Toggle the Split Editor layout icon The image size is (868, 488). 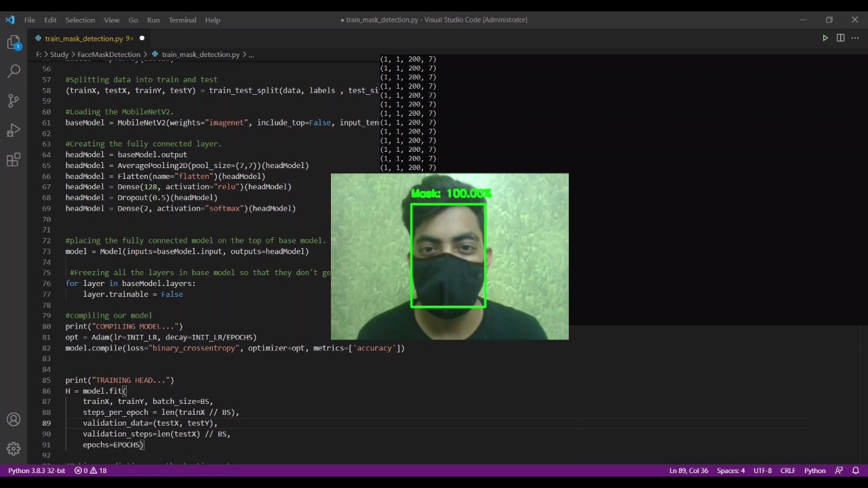841,38
